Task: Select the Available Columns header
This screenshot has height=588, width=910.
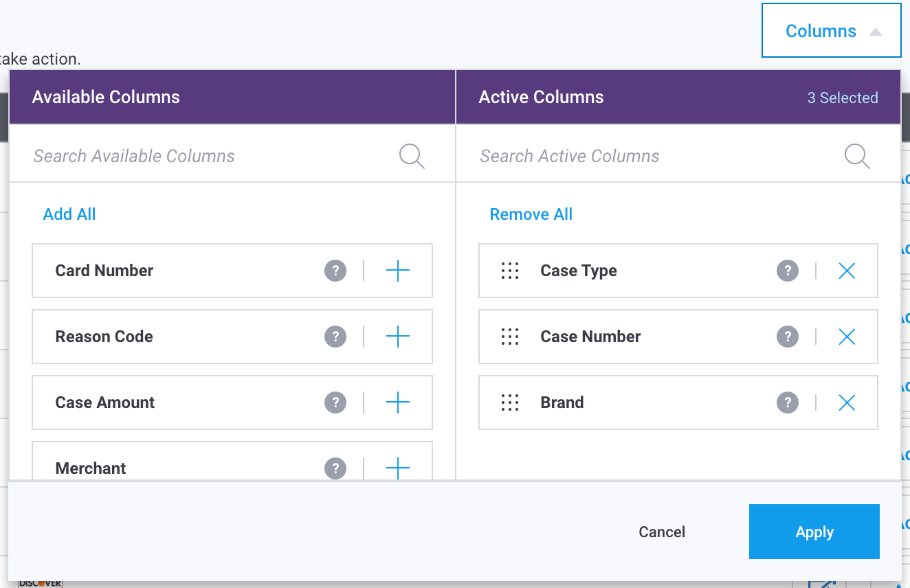Action: (106, 97)
